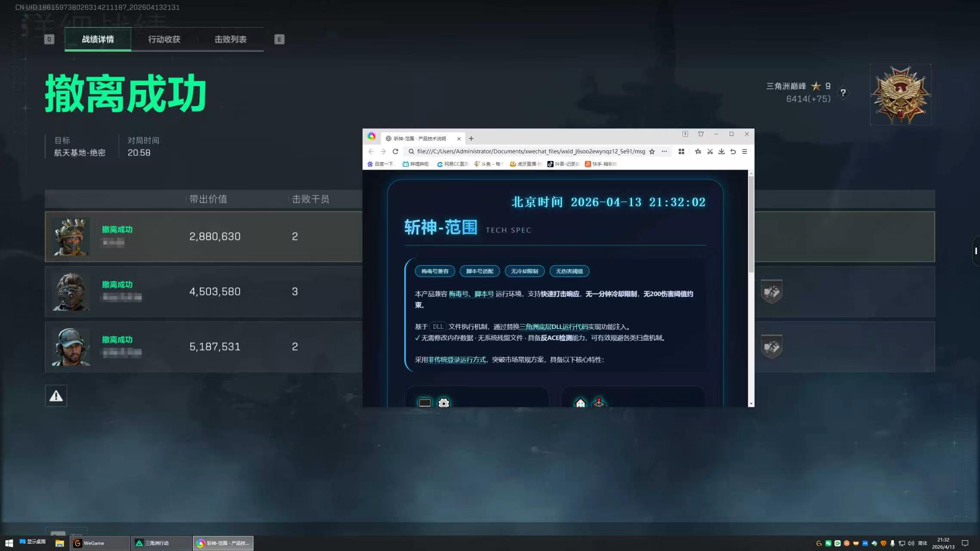Reload the page in the browser
The width and height of the screenshot is (980, 551).
395,152
